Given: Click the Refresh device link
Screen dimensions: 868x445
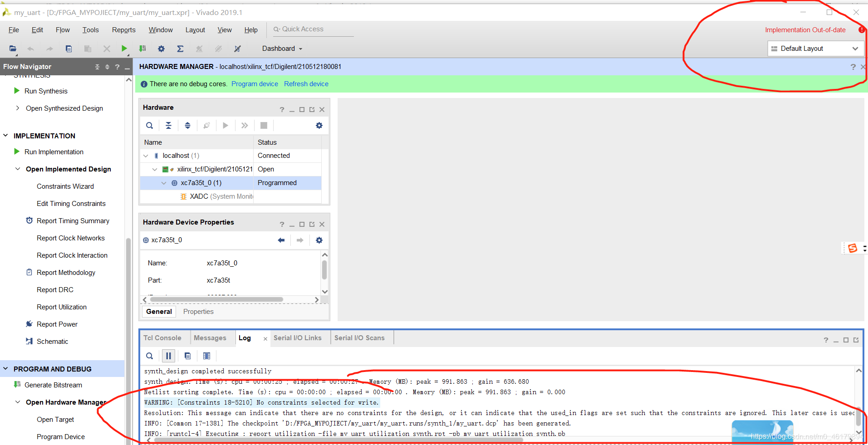Looking at the screenshot, I should 306,83.
